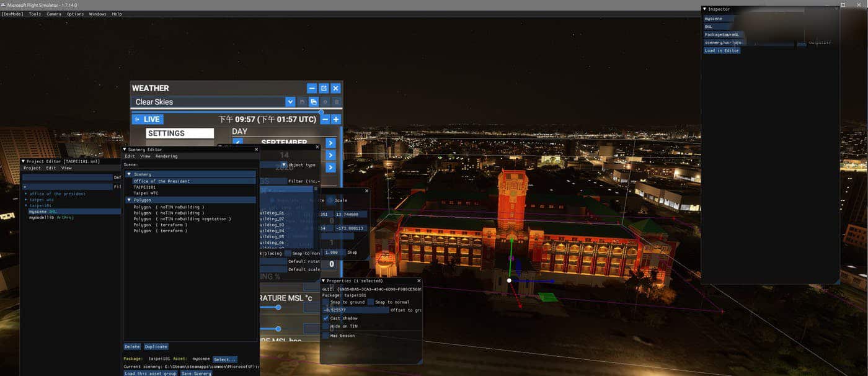Collapse the Polygon group in Scenery Editor

click(x=129, y=200)
